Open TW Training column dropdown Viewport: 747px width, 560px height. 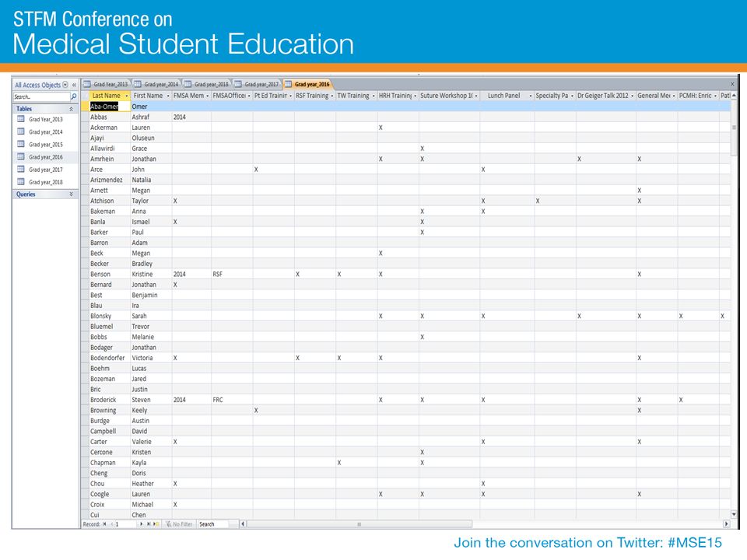[373, 96]
